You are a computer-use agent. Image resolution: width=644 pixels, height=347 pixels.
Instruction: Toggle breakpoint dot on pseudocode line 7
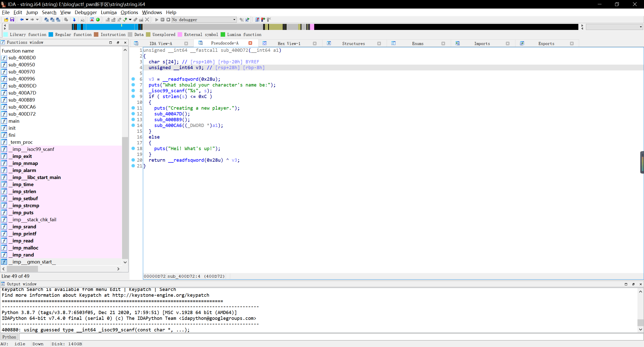point(133,85)
